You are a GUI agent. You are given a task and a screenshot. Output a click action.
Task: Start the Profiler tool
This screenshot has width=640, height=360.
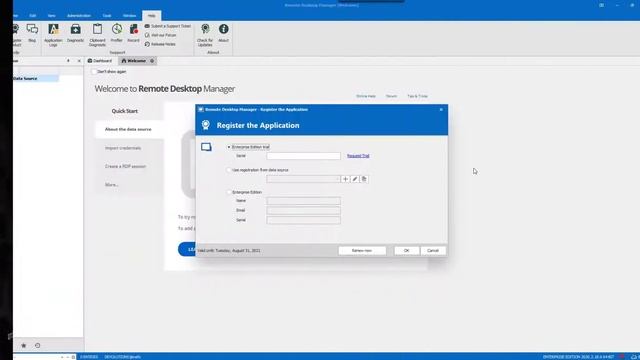[116, 33]
